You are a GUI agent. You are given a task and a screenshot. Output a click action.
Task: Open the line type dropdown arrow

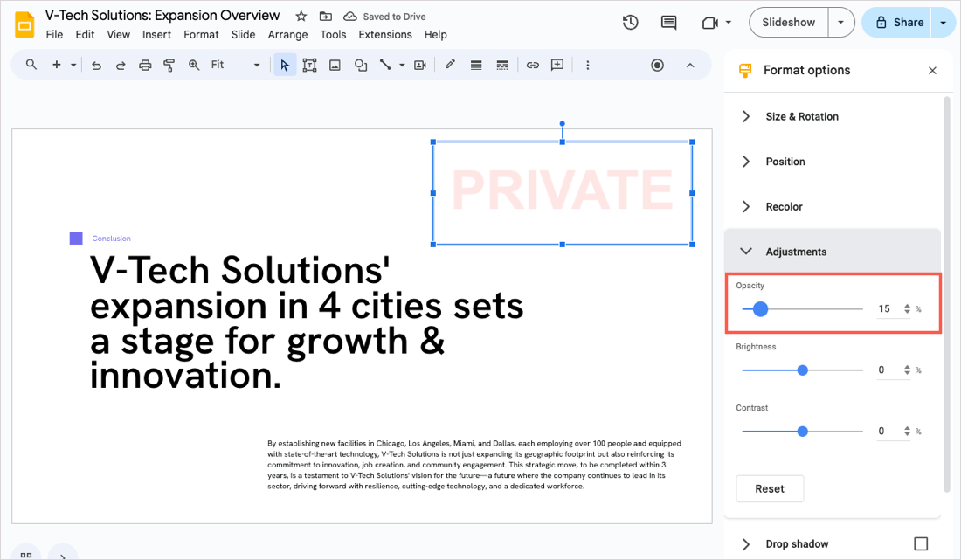click(x=402, y=65)
